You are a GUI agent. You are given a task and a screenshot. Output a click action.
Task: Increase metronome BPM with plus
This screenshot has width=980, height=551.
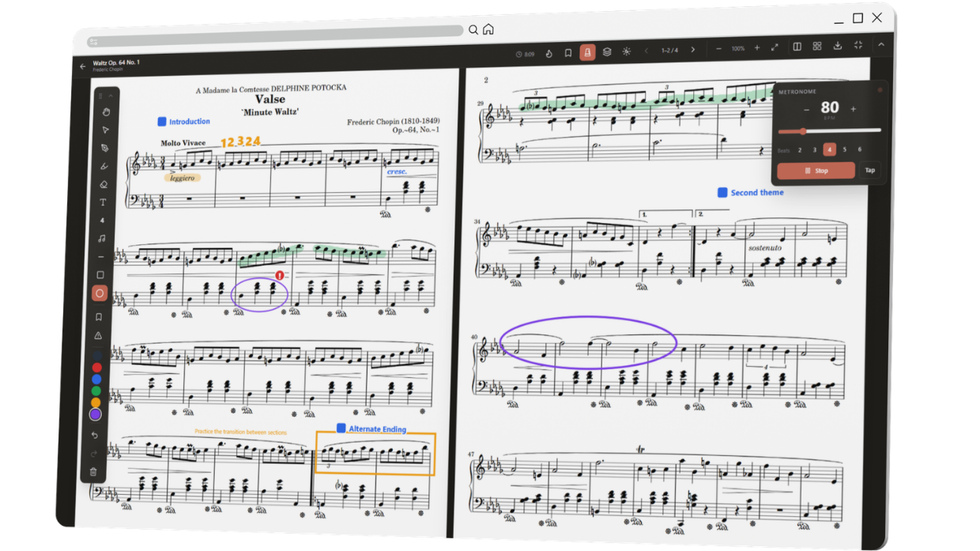coord(854,109)
